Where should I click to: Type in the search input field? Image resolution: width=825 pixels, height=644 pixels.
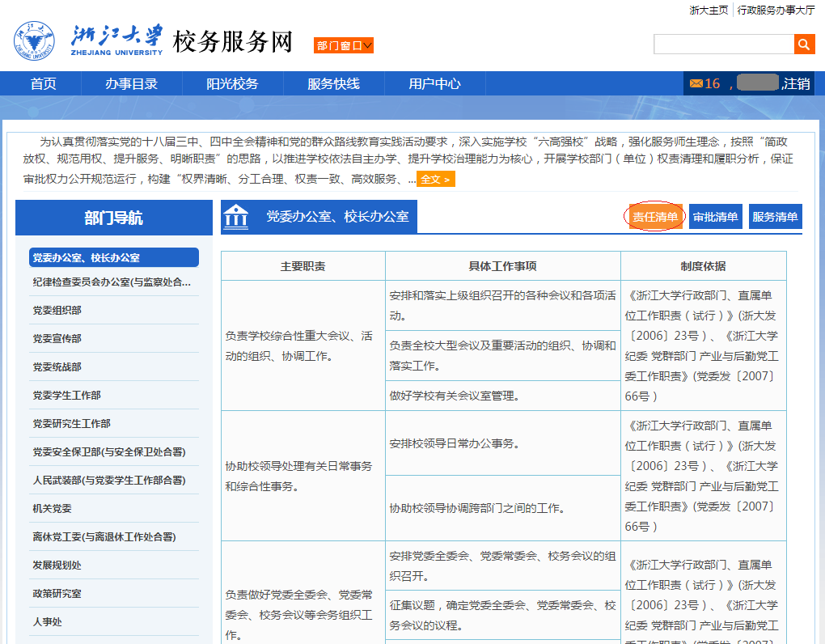pyautogui.click(x=723, y=44)
